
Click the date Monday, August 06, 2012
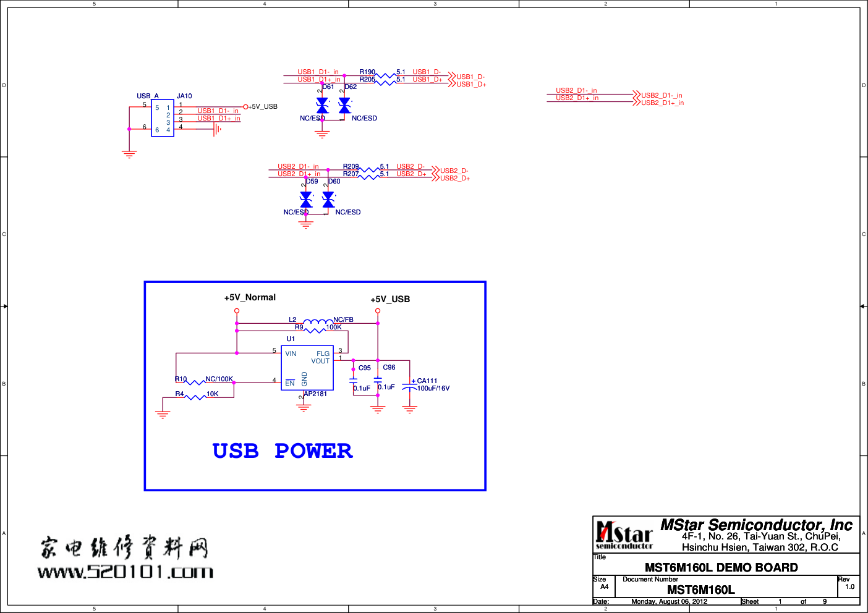(x=670, y=601)
